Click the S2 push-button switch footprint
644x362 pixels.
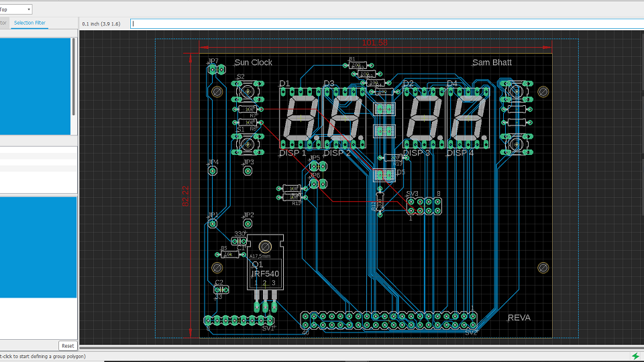pos(248,90)
